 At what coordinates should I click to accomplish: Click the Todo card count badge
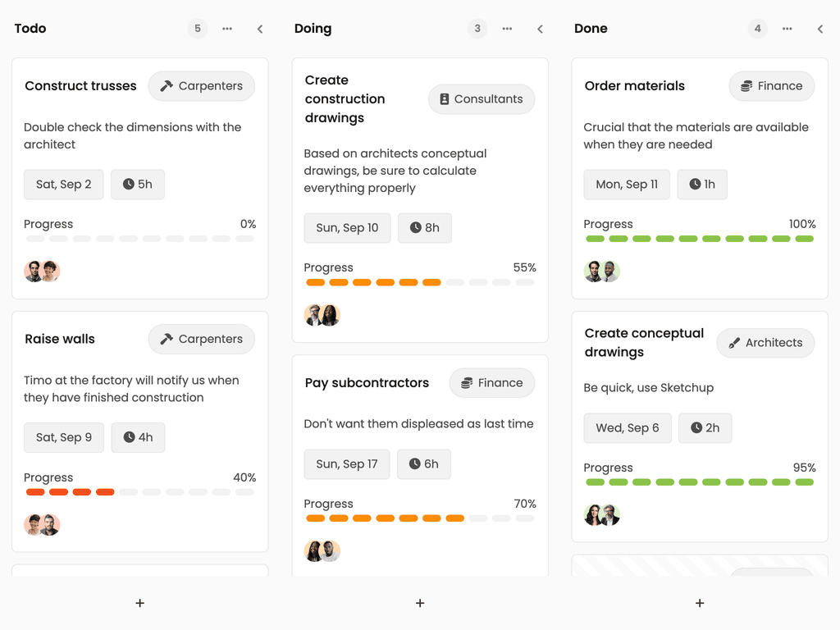coord(198,29)
